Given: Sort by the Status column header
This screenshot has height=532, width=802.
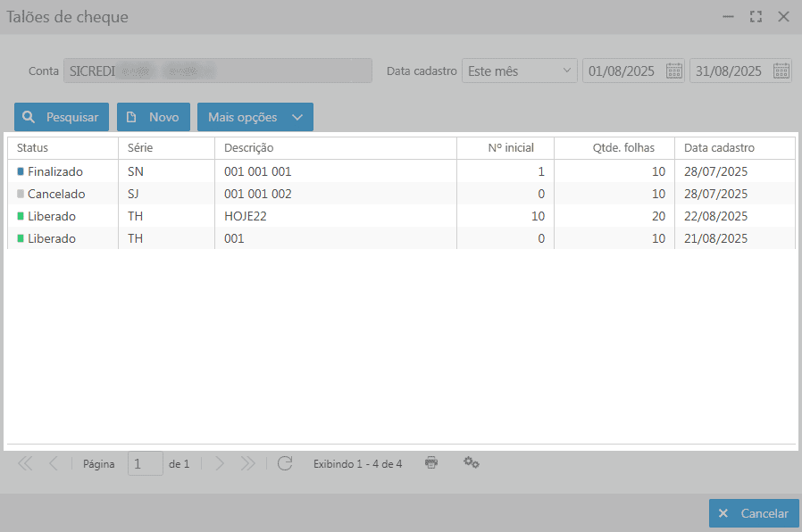Looking at the screenshot, I should pyautogui.click(x=61, y=148).
